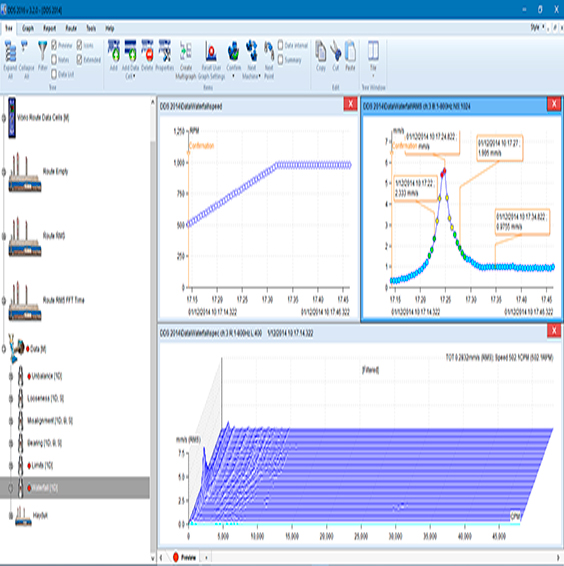Open the Filter funnel tool
564x566 pixels.
coord(42,51)
